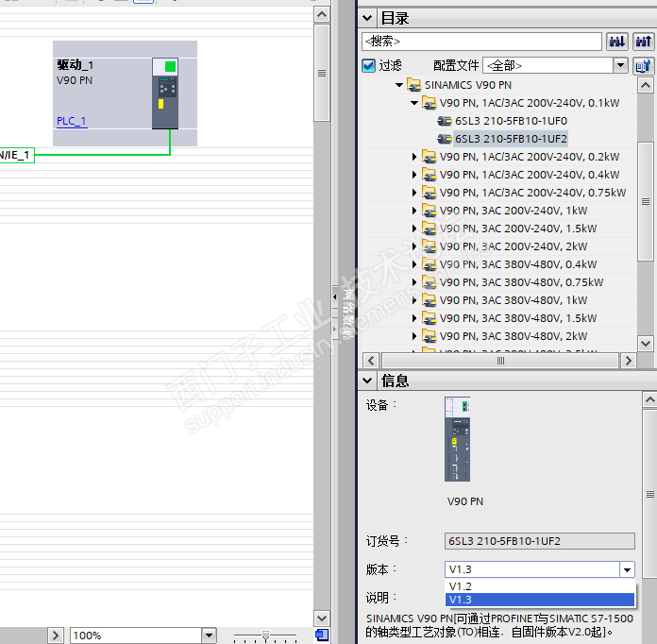Collapse the 信息 information section
The height and width of the screenshot is (644, 657).
pyautogui.click(x=367, y=381)
